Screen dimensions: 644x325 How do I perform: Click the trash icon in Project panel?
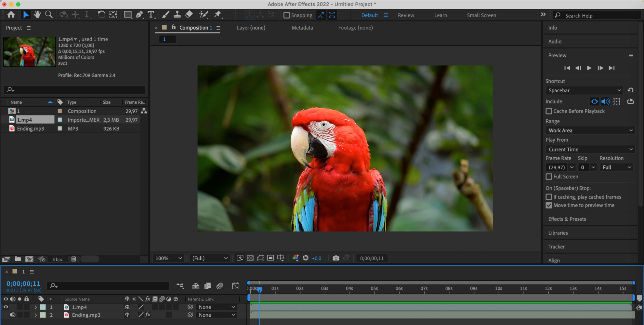point(73,259)
